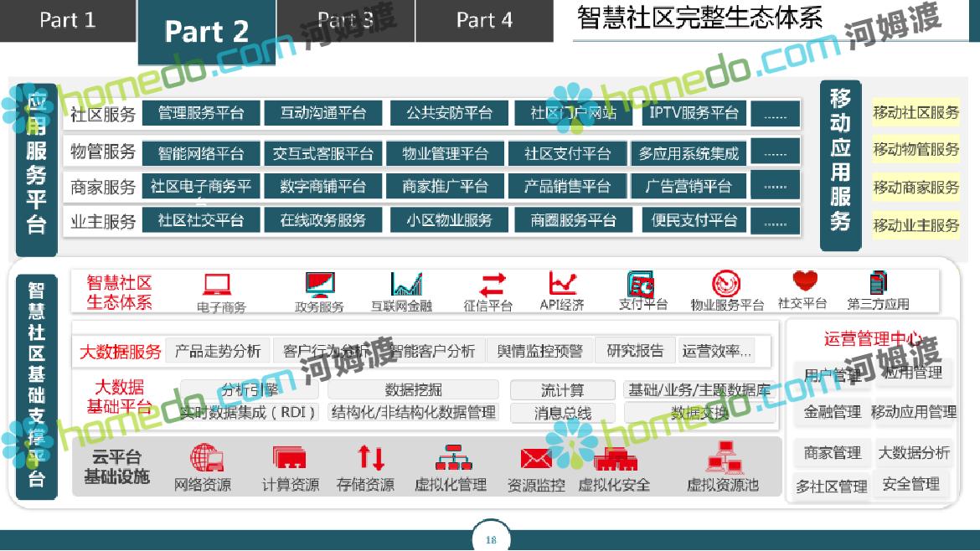Image resolution: width=980 pixels, height=551 pixels.
Task: Switch to the Part 1 tab
Action: [68, 20]
